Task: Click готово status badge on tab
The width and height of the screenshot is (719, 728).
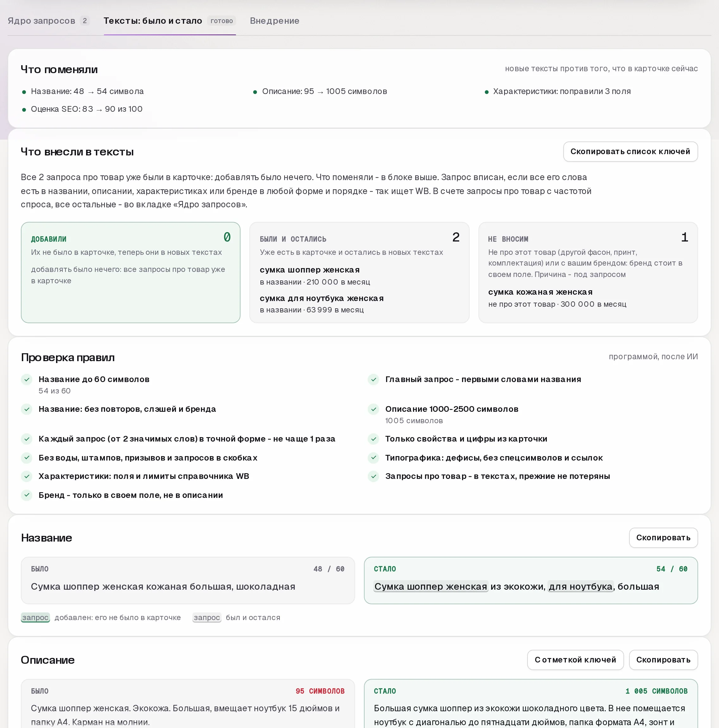Action: click(x=222, y=21)
